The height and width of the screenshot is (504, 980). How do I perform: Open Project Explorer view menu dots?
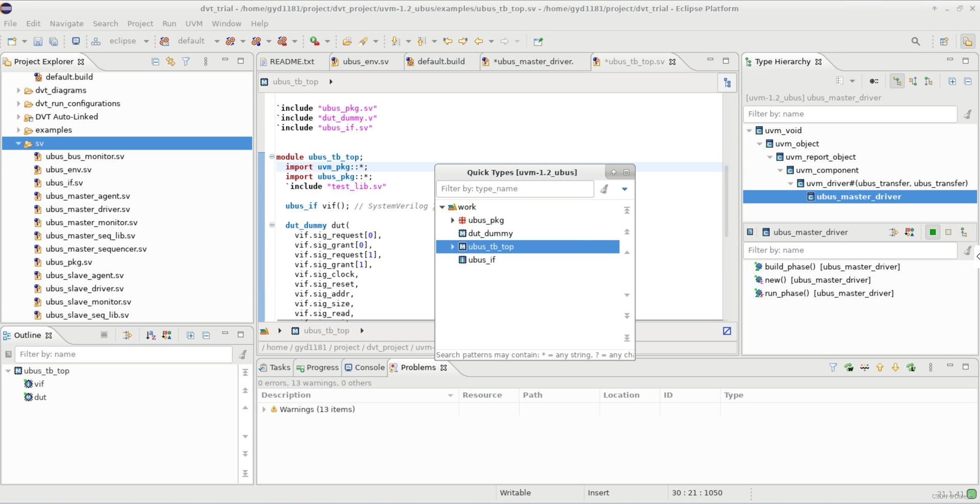206,61
